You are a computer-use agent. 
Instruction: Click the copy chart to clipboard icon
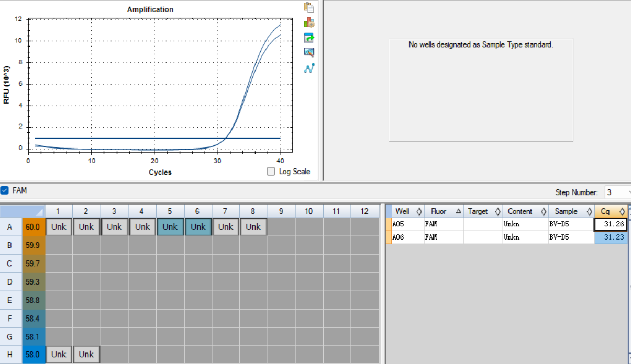(309, 7)
